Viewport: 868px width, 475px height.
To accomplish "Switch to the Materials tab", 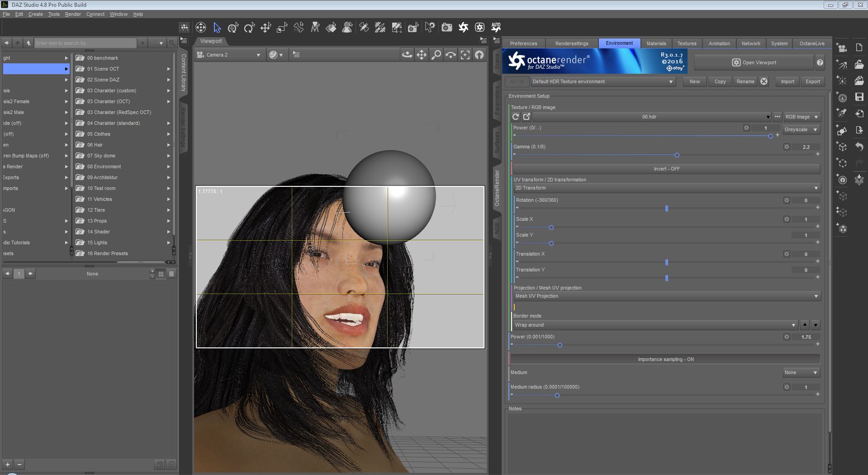I will point(656,43).
